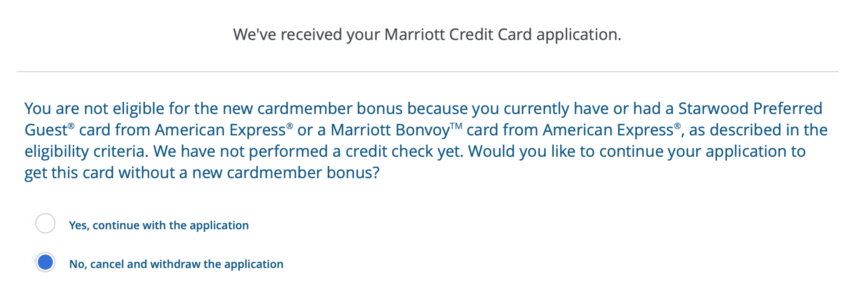Click the second 'American Express' mention before 'as described'
Image resolution: width=868 pixels, height=289 pixels.
pyautogui.click(x=608, y=130)
